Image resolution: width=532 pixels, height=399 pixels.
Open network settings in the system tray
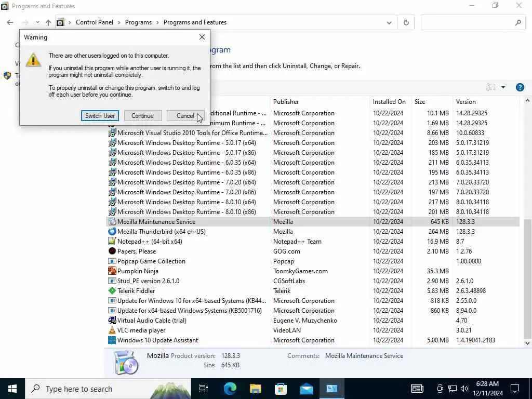tap(453, 389)
